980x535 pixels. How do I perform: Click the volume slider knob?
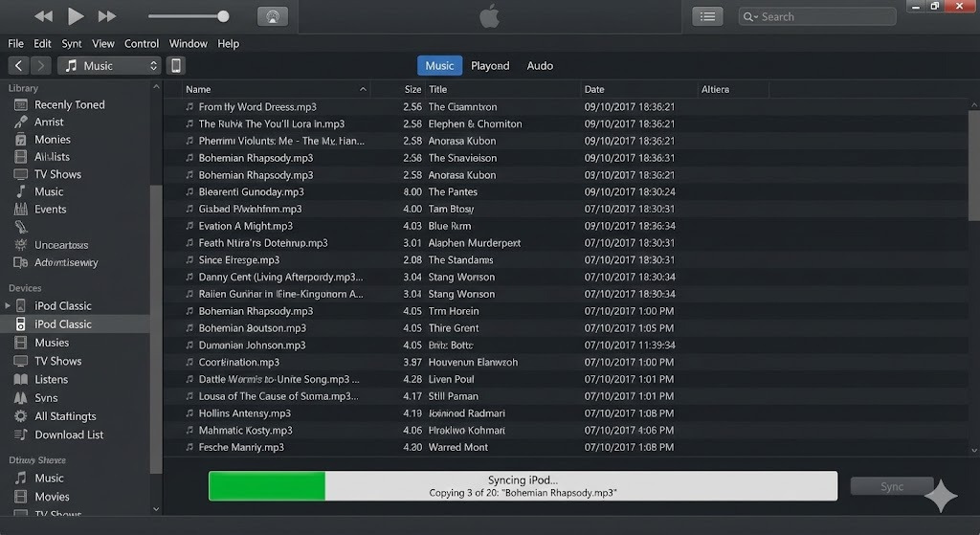click(223, 17)
